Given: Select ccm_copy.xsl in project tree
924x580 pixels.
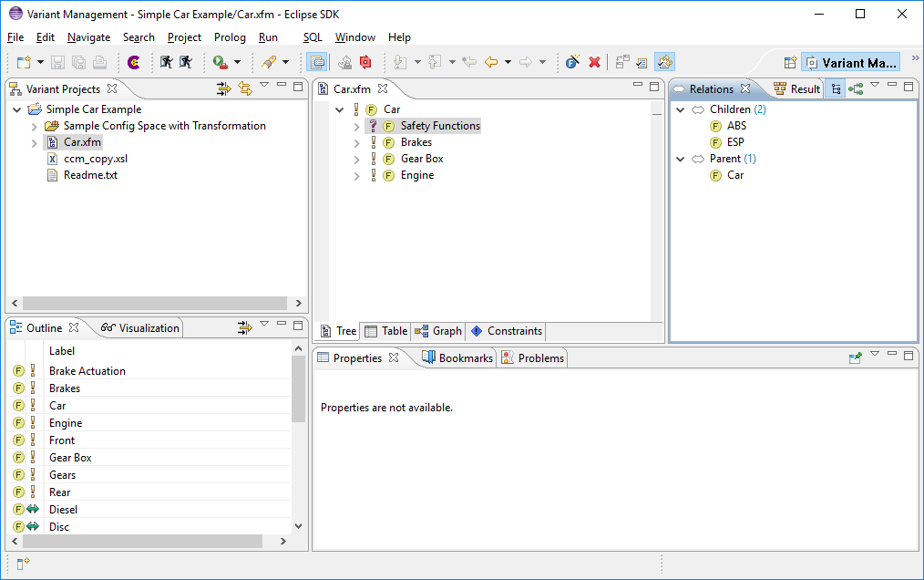Looking at the screenshot, I should coord(96,159).
